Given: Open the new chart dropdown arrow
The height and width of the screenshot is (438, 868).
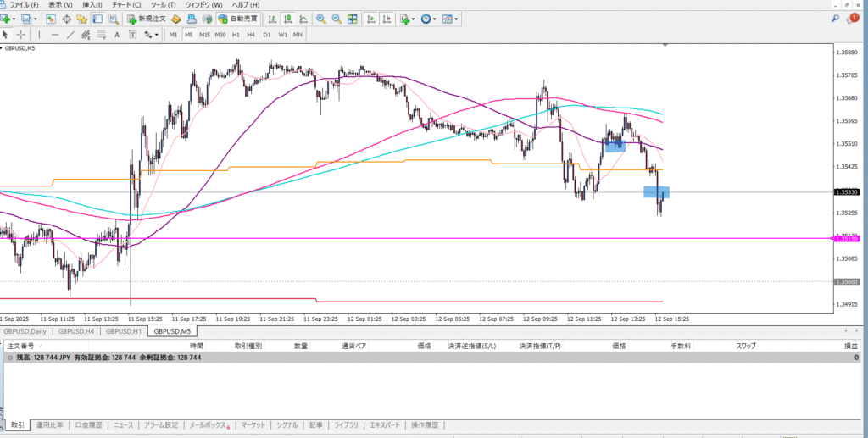Looking at the screenshot, I should [x=15, y=18].
